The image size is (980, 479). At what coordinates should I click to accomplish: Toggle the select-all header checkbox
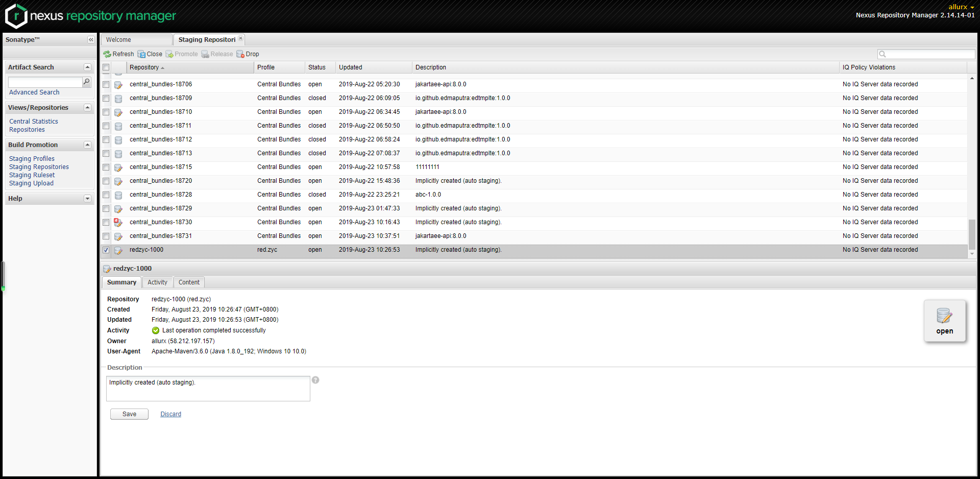106,67
